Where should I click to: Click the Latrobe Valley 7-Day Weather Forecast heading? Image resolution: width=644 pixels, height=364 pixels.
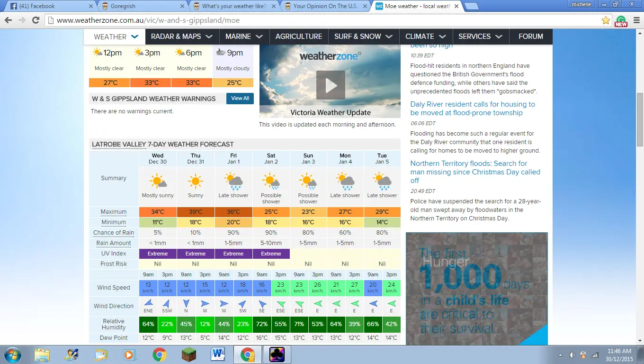[163, 144]
